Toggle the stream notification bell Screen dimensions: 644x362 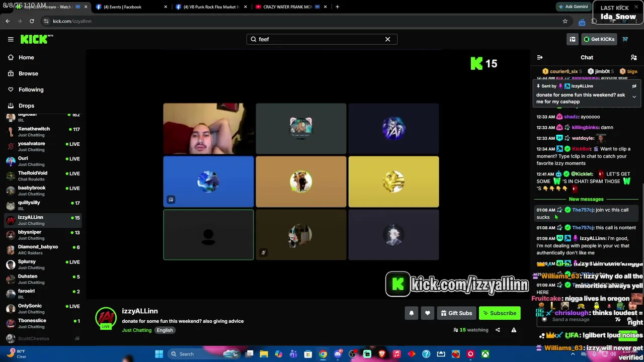pos(412,313)
